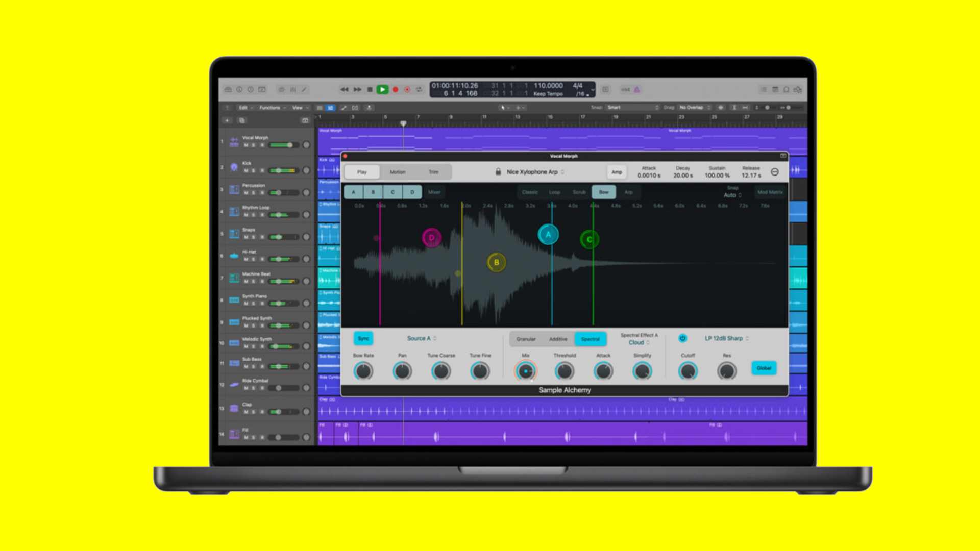Open the LP 12dB Sharp filter dropdown
Image resolution: width=980 pixels, height=551 pixels.
(x=727, y=338)
